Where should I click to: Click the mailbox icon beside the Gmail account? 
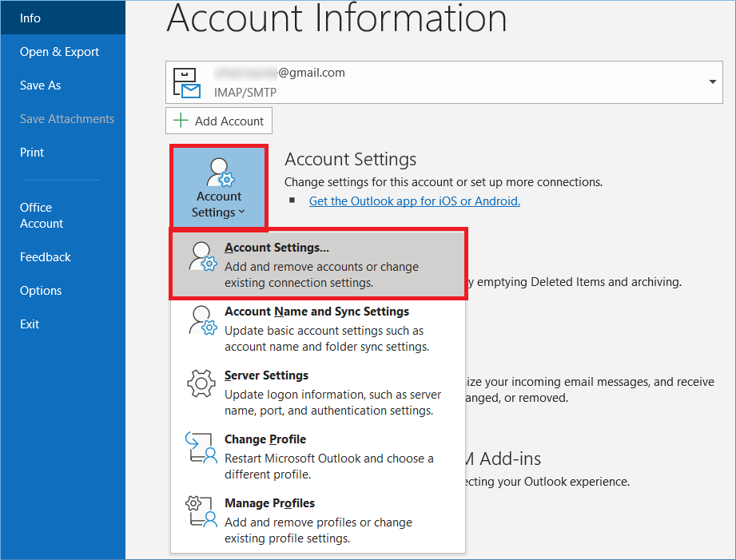(186, 82)
